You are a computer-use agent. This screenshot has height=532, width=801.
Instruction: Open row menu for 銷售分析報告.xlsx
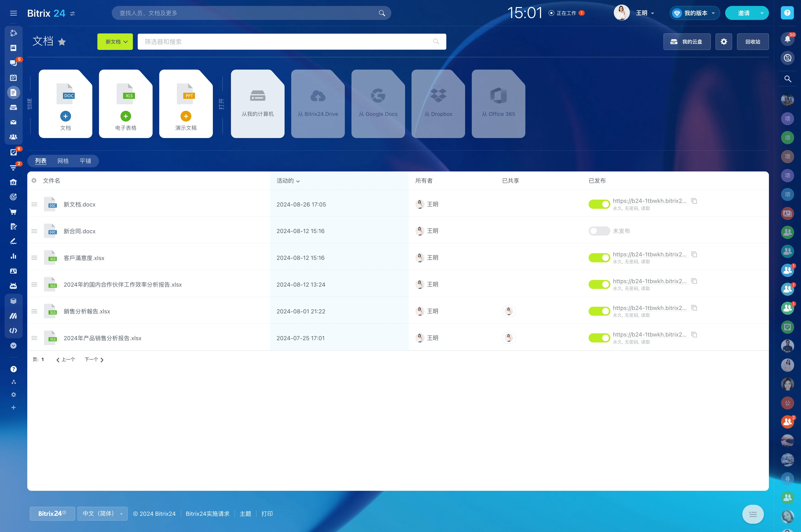tap(34, 311)
